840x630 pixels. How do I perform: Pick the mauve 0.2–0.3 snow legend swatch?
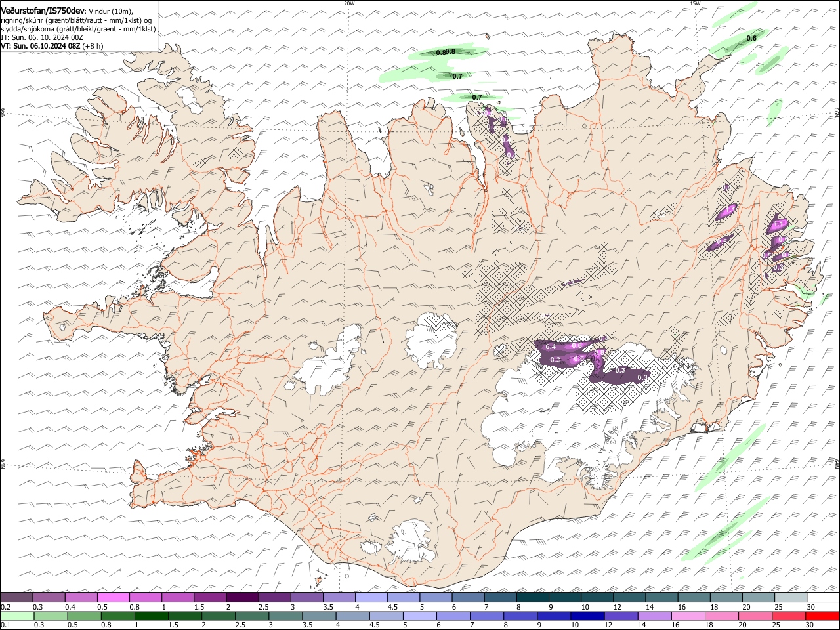(16, 598)
